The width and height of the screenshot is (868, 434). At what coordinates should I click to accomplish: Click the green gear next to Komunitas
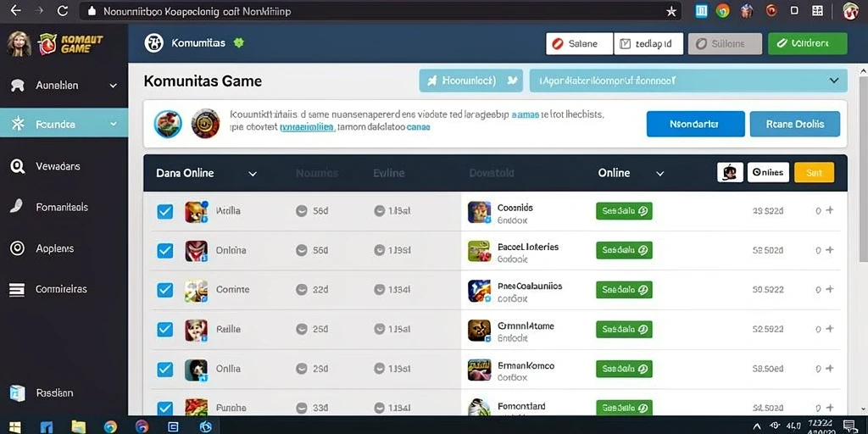[238, 43]
